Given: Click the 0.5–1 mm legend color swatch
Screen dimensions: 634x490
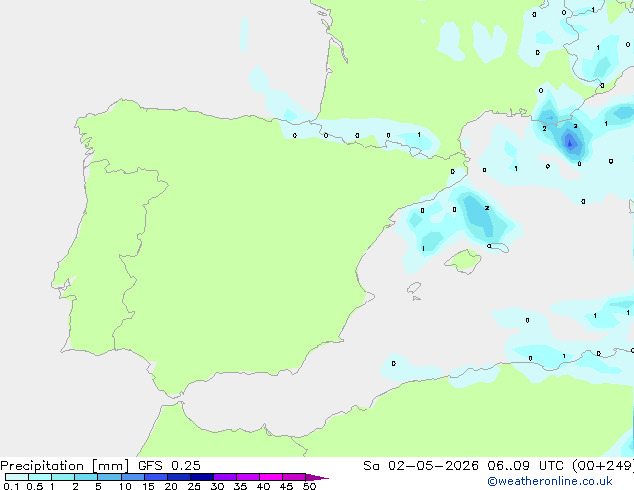Looking at the screenshot, I should [x=40, y=477].
